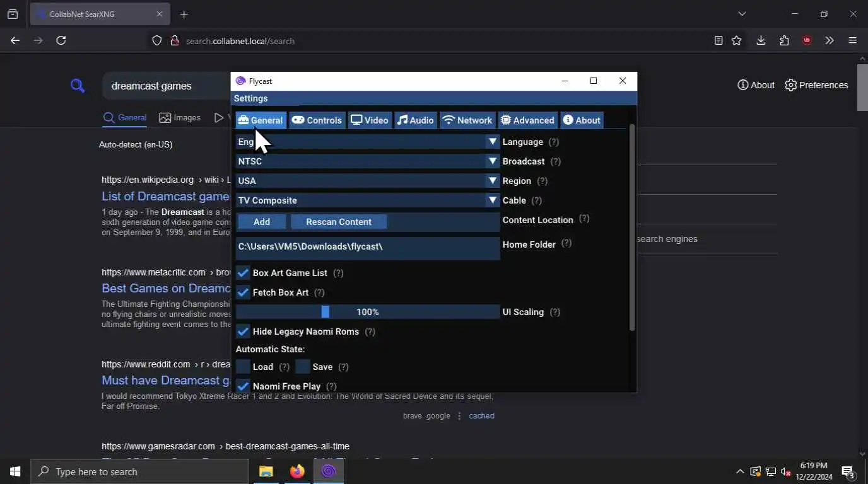Image resolution: width=868 pixels, height=484 pixels.
Task: Open the Network settings tab
Action: point(467,120)
